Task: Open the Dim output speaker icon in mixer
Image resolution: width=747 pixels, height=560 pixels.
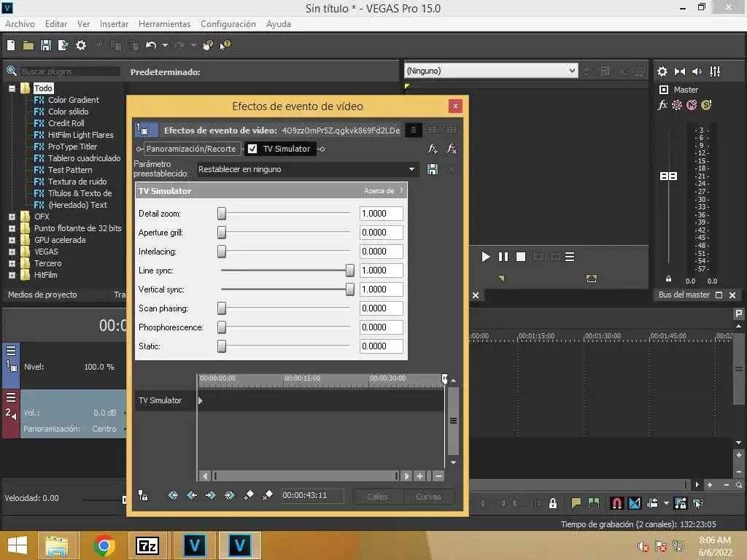Action: (x=697, y=71)
